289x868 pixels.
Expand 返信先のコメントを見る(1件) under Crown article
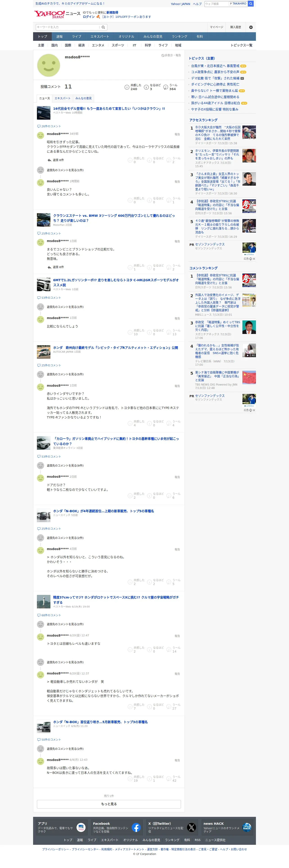point(65,170)
